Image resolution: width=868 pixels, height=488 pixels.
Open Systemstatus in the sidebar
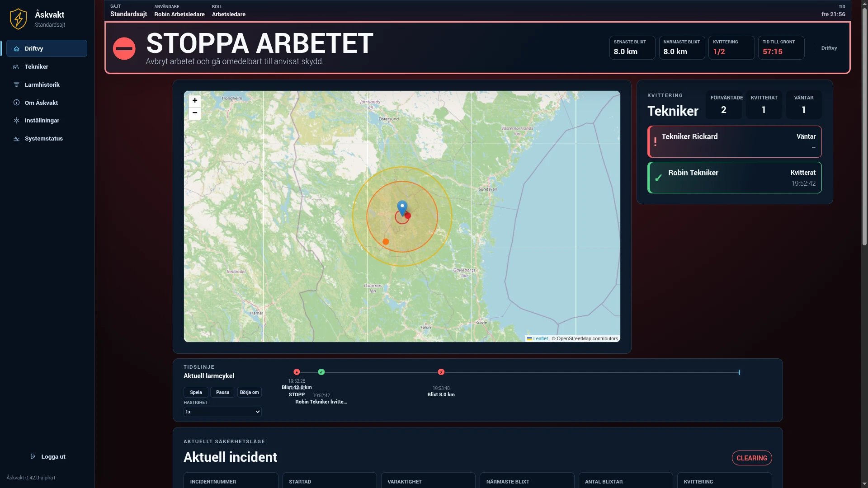point(47,139)
